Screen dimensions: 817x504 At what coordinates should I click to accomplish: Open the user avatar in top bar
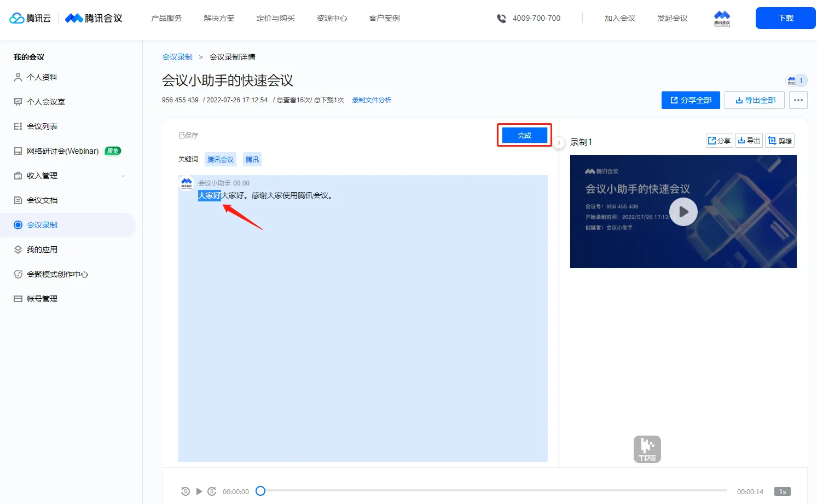tap(722, 18)
